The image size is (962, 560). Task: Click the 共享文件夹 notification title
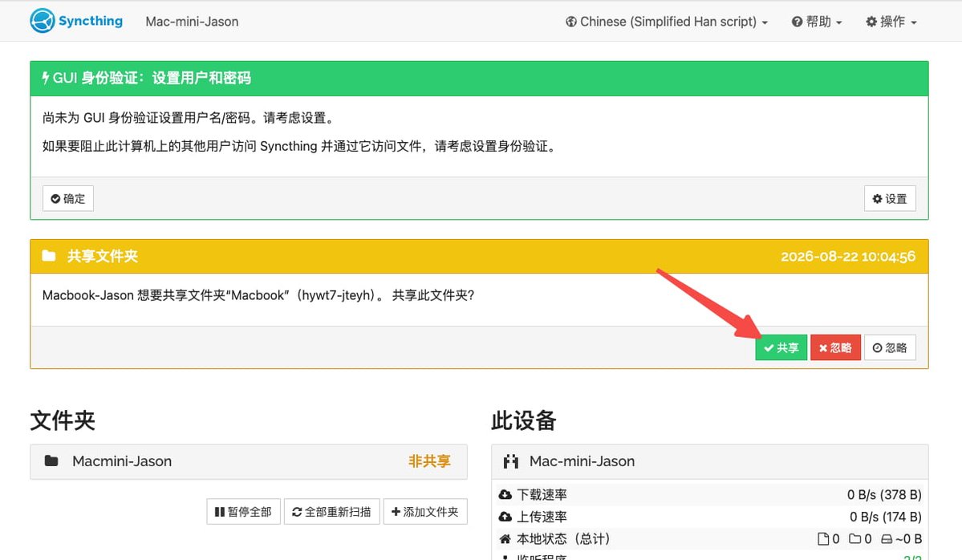point(103,256)
